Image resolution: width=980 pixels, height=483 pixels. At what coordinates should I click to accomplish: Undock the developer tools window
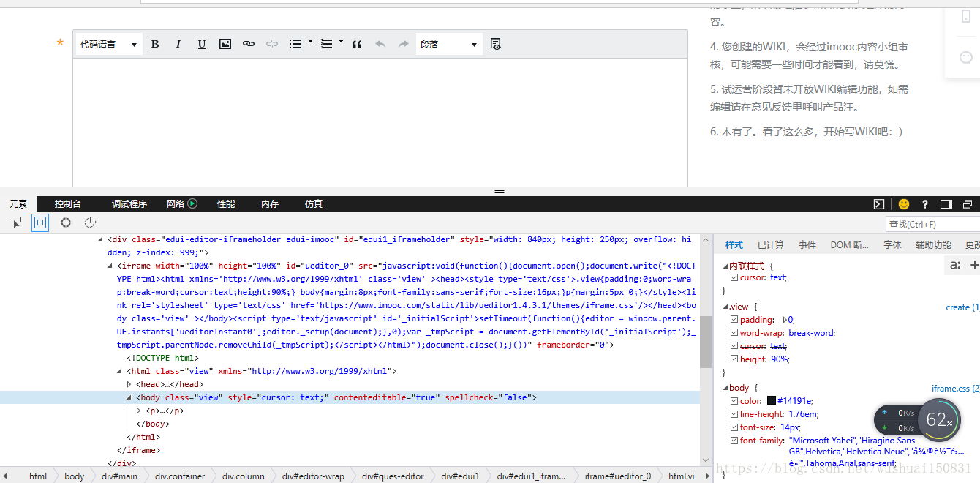pyautogui.click(x=968, y=204)
